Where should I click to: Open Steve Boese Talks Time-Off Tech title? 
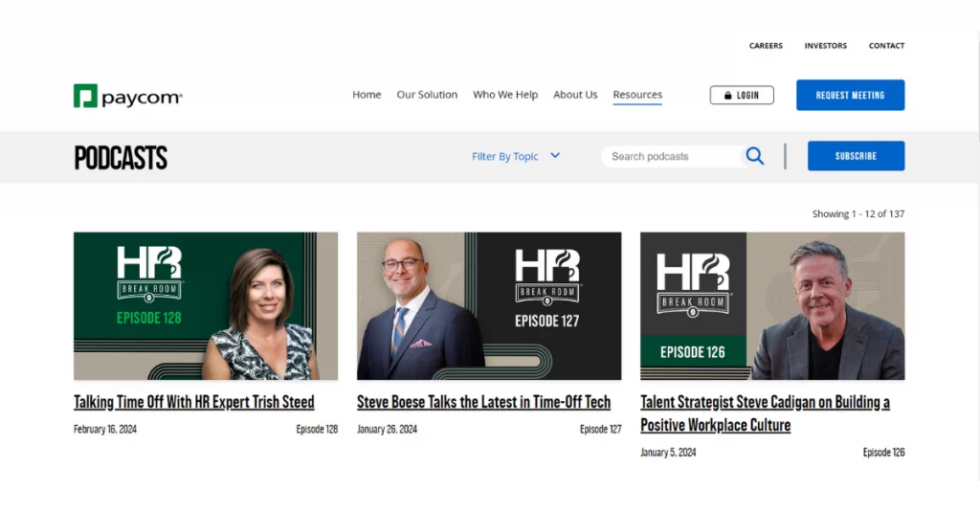click(x=483, y=402)
